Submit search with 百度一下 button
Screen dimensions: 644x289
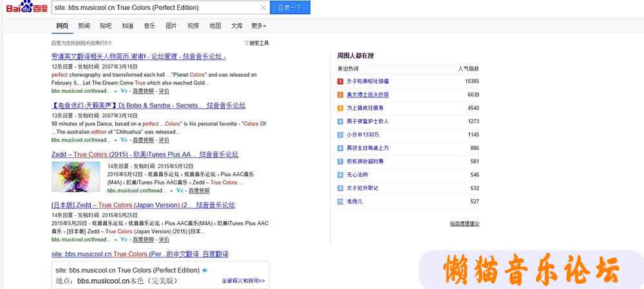click(x=290, y=7)
